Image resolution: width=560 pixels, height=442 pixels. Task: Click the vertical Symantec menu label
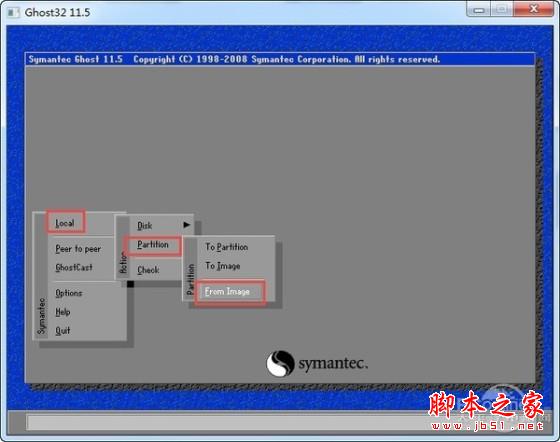pyautogui.click(x=41, y=316)
